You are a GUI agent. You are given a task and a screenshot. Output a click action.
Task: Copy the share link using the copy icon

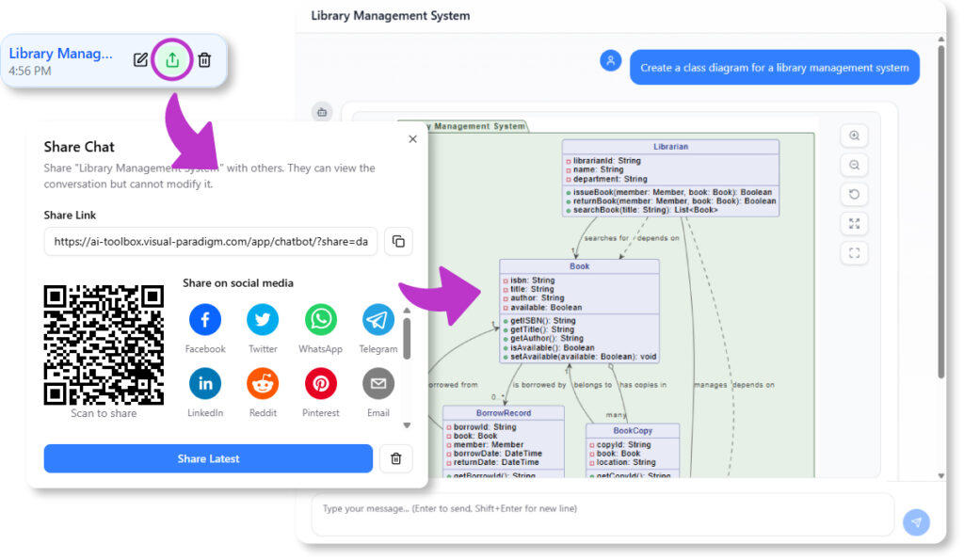click(398, 241)
